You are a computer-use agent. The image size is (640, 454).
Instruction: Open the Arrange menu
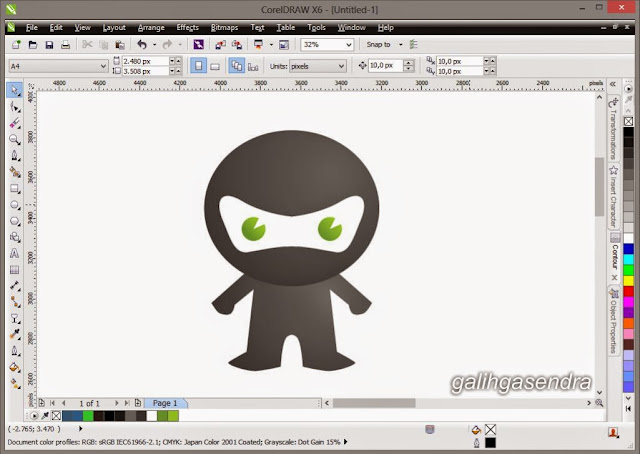point(151,27)
